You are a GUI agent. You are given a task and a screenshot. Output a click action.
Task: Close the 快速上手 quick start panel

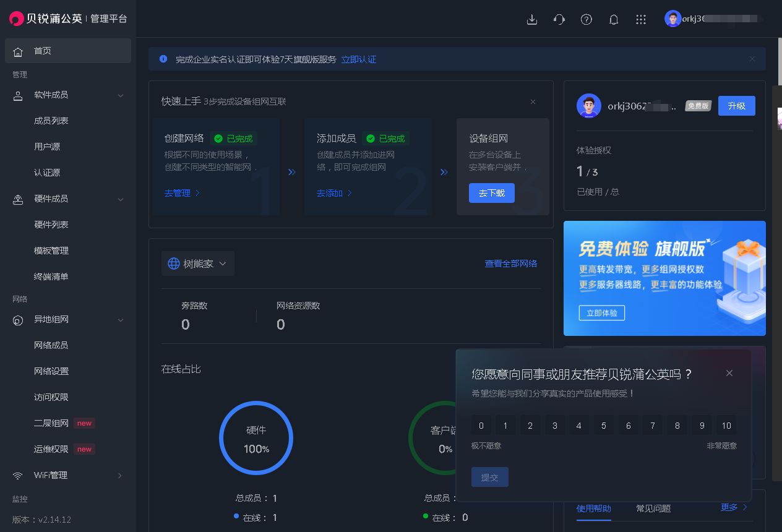tap(533, 101)
